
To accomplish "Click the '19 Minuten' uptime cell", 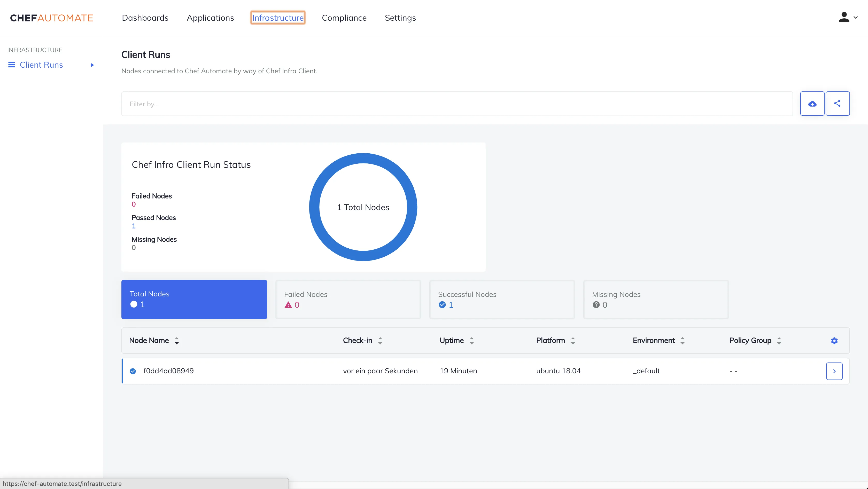I will [x=458, y=371].
